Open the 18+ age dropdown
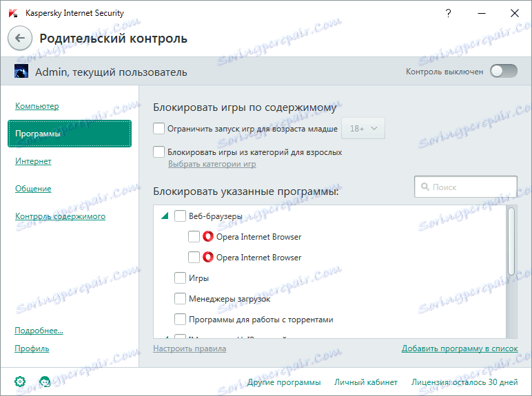Viewport: 532px width, 396px height. (363, 129)
